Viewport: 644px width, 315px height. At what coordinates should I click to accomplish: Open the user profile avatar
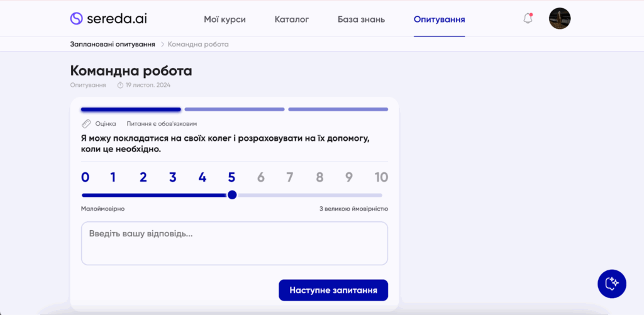559,19
